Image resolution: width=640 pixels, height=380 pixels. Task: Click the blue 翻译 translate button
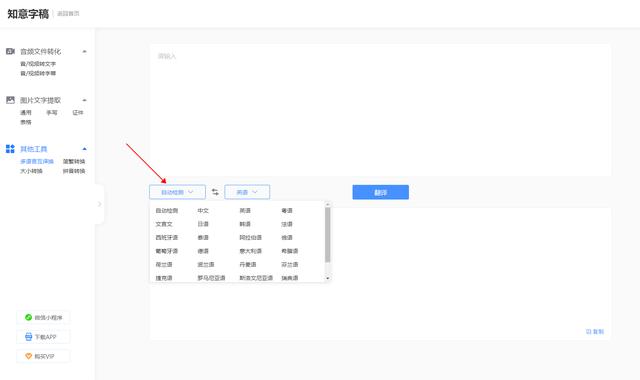tap(380, 192)
